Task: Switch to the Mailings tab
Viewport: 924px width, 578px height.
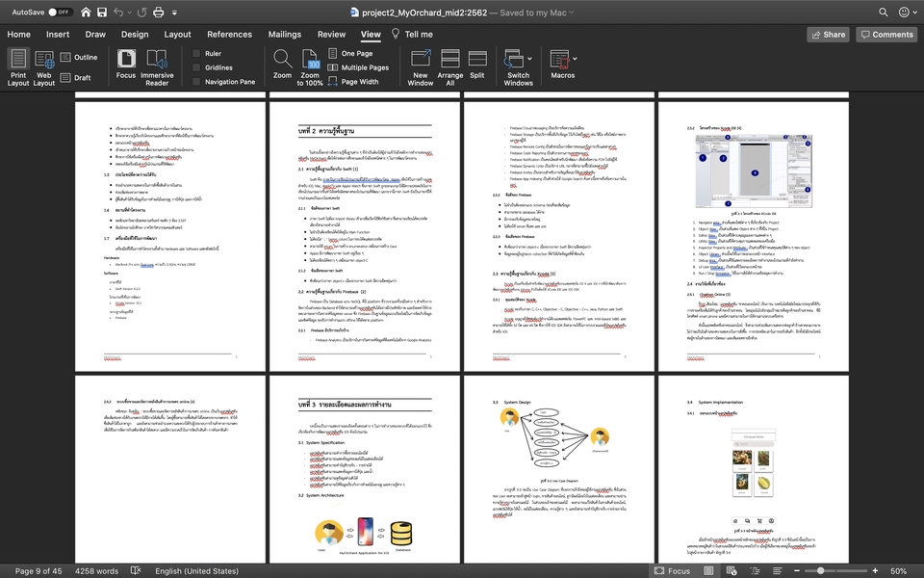Action: [284, 34]
